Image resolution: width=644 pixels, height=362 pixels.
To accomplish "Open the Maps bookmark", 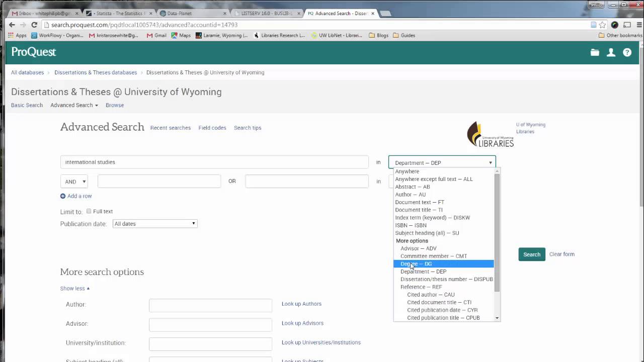I will tap(181, 35).
